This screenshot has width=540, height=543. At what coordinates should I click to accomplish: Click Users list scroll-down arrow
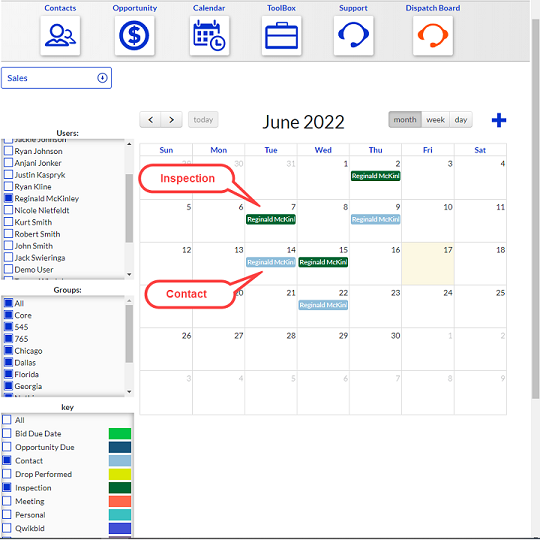(x=129, y=274)
